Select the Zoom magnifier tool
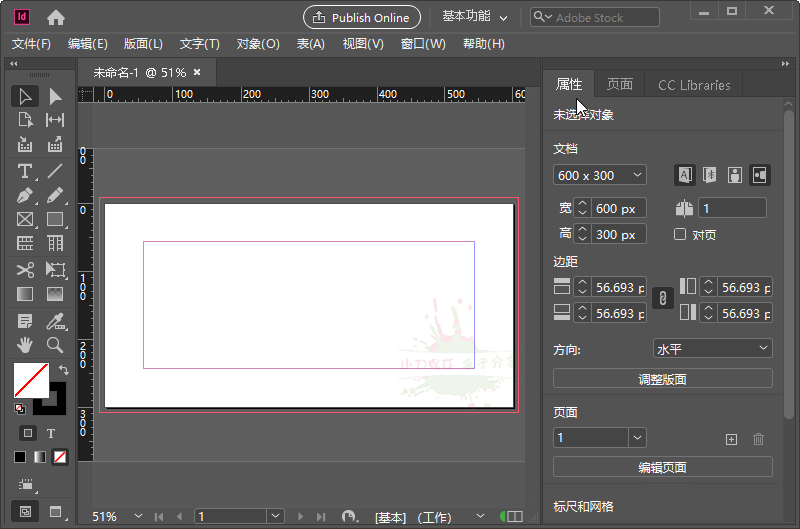This screenshot has height=529, width=800. pos(55,345)
